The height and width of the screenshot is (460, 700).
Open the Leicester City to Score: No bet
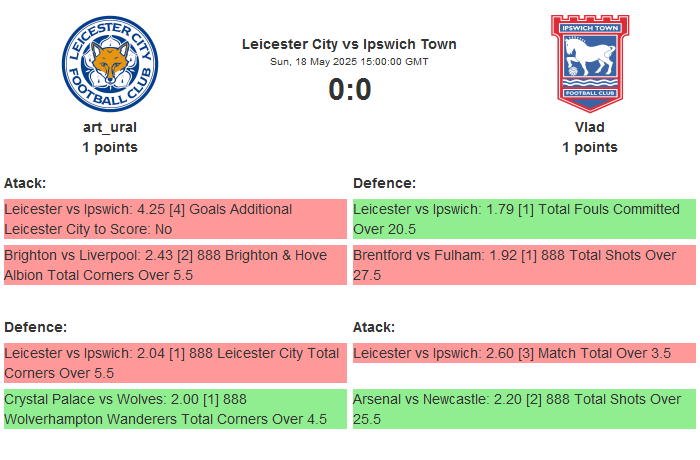175,219
